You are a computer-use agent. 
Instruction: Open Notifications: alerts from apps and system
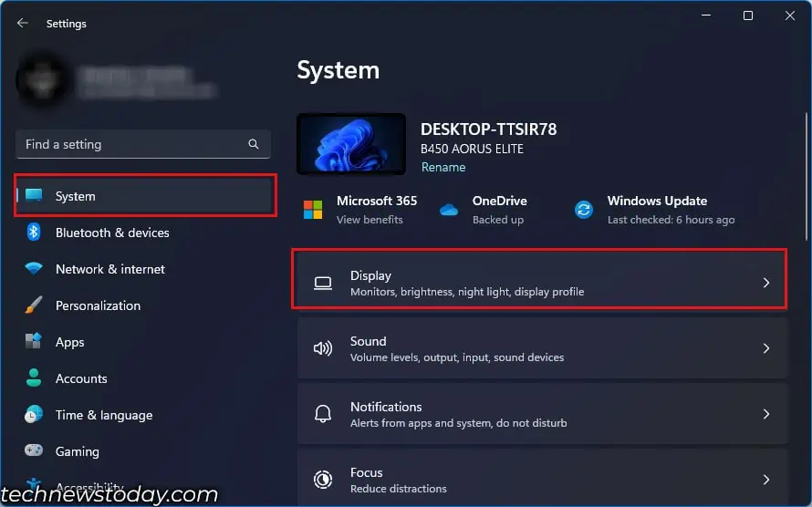542,414
